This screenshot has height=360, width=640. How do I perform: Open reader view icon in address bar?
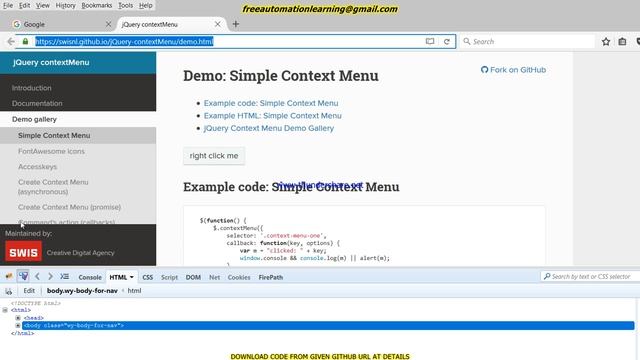point(430,41)
